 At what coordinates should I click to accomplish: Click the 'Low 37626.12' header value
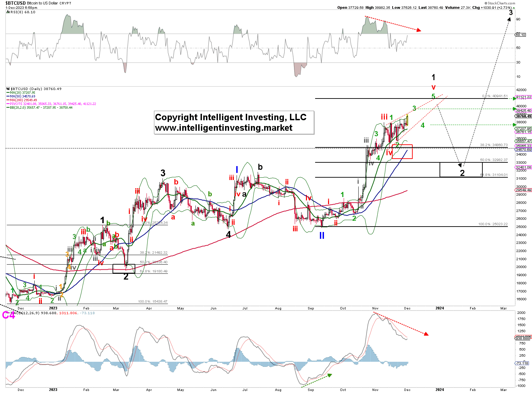pyautogui.click(x=405, y=7)
